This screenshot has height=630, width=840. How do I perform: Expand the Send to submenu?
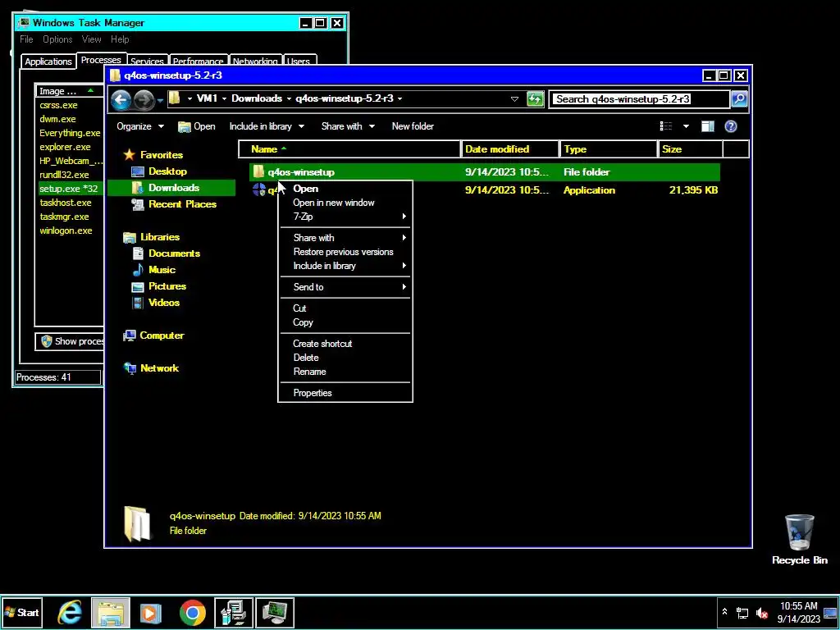345,287
